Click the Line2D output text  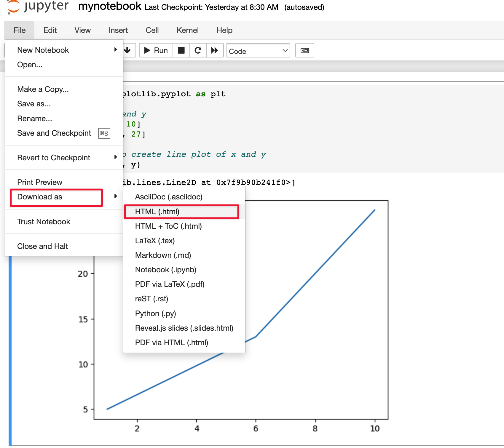point(209,182)
